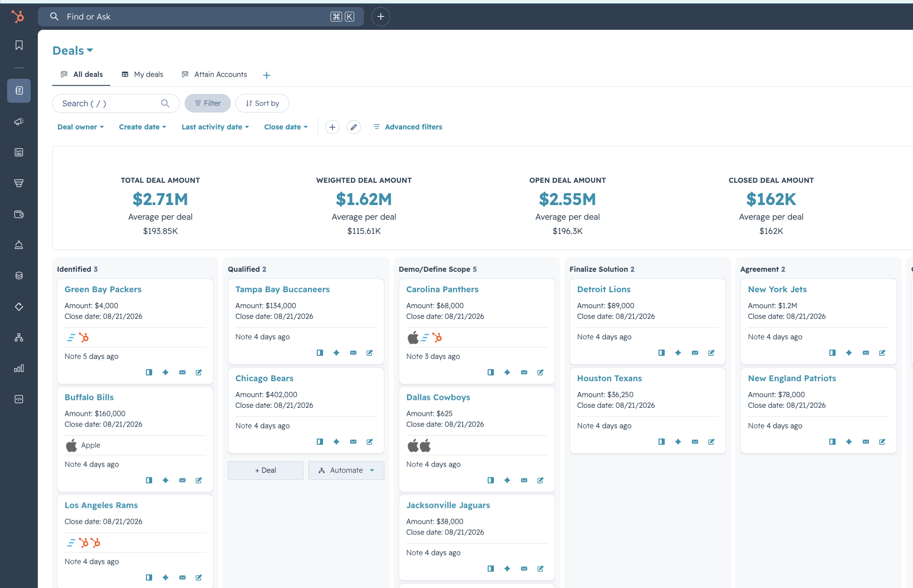Add a quick filter with the circled plus icon
Screen dimensions: 913x588
click(332, 127)
